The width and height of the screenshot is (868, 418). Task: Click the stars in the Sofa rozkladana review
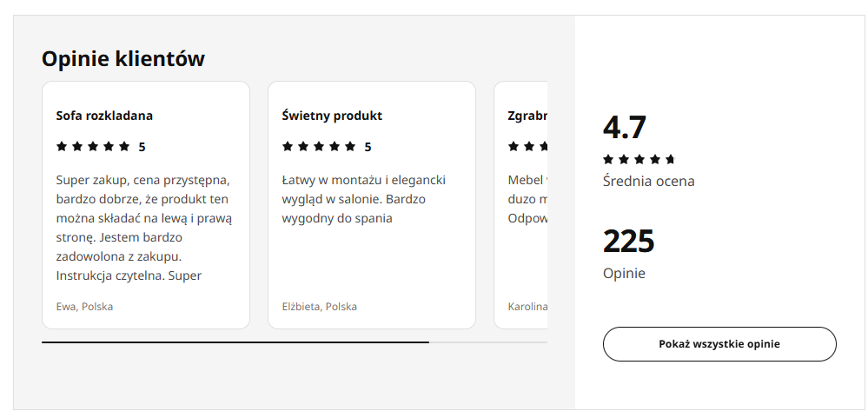pyautogui.click(x=93, y=147)
